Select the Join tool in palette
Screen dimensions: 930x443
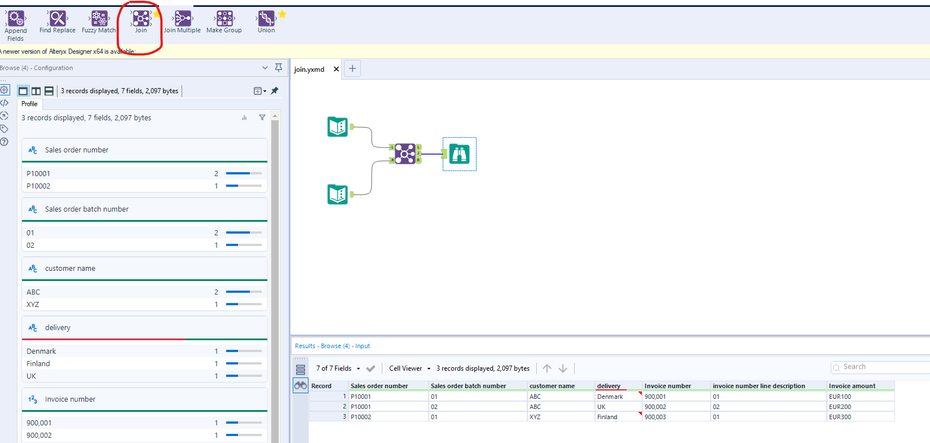pos(141,22)
